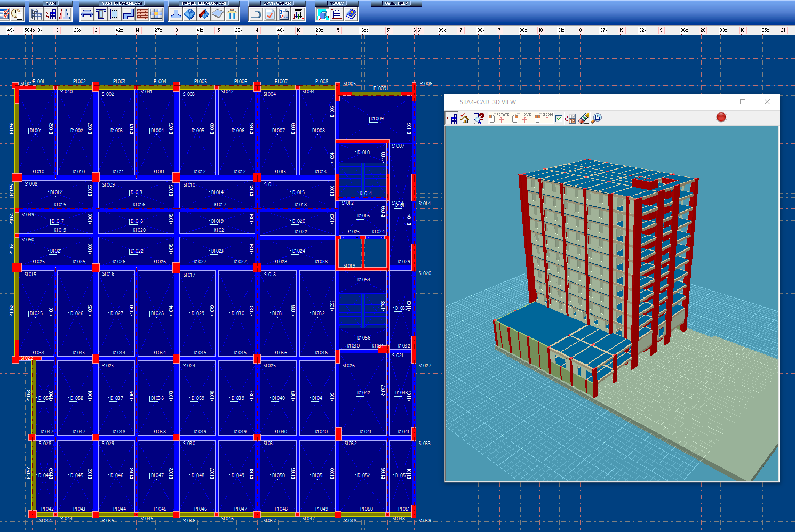Click the magnifier page icon in 3D view
The height and width of the screenshot is (532, 795).
pyautogui.click(x=597, y=118)
